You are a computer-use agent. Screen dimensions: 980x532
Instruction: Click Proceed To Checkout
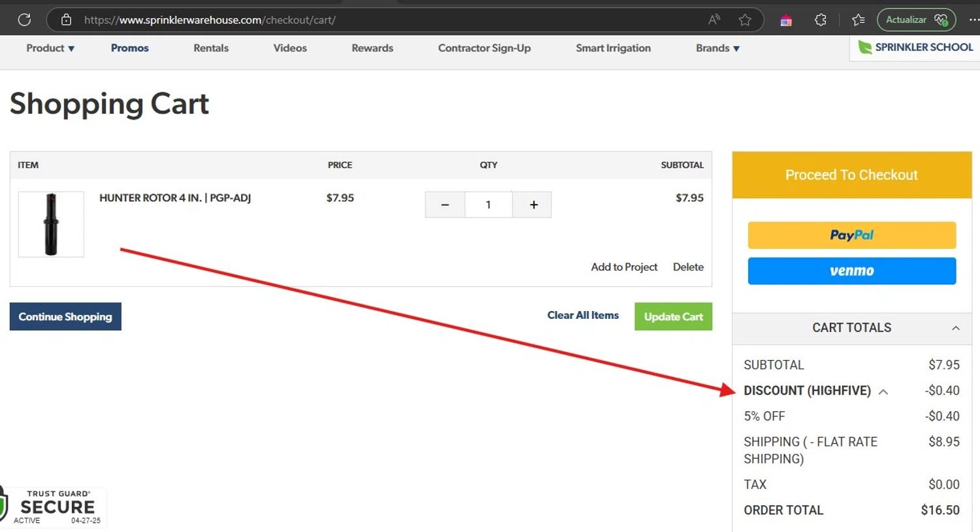pyautogui.click(x=852, y=175)
